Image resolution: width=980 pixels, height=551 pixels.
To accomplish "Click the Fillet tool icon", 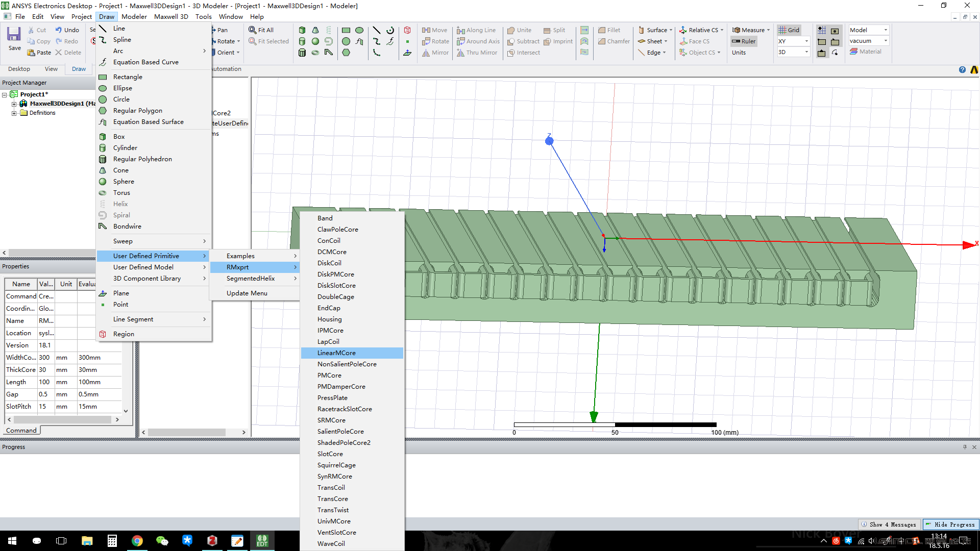I will coord(602,30).
